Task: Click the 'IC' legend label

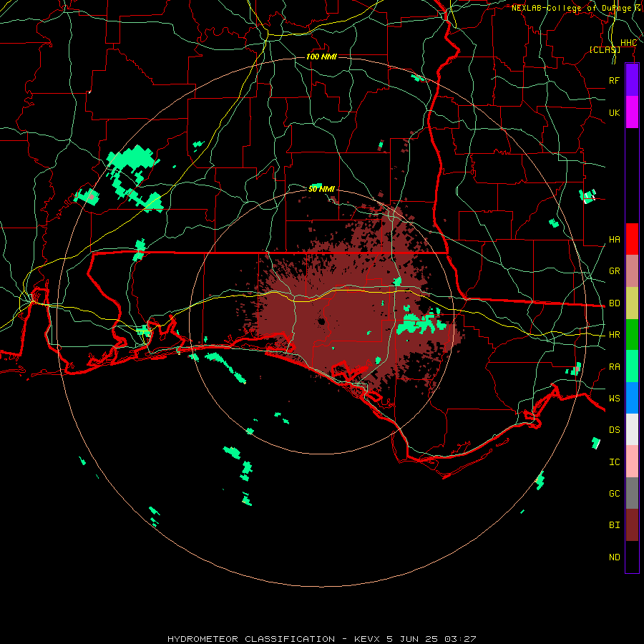Action: click(614, 462)
